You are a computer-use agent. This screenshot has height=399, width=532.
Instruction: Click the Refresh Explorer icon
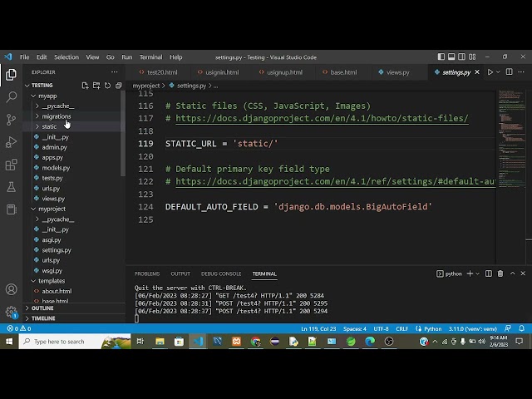[x=107, y=86]
